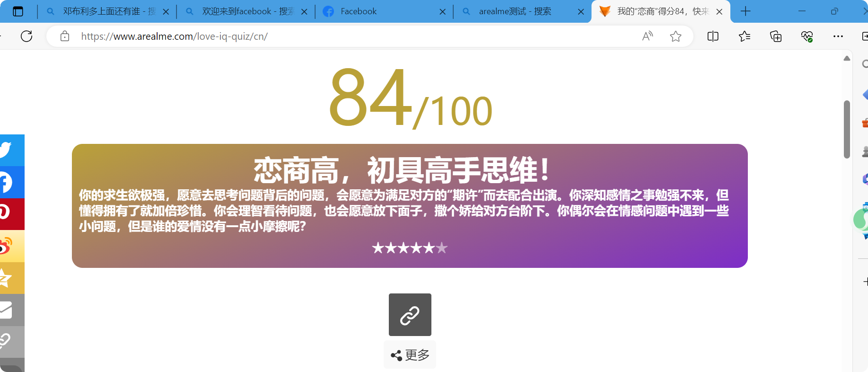
Task: Open split screen view
Action: point(713,36)
